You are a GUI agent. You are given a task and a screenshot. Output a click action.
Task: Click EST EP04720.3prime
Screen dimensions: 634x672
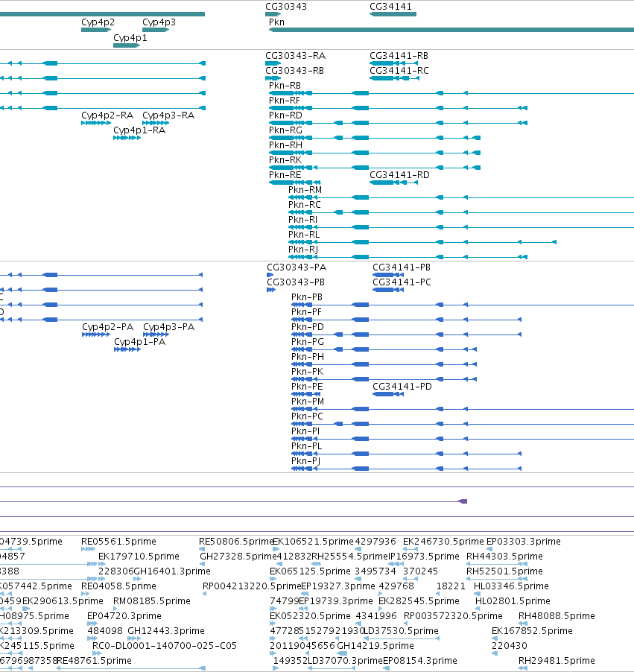point(124,616)
